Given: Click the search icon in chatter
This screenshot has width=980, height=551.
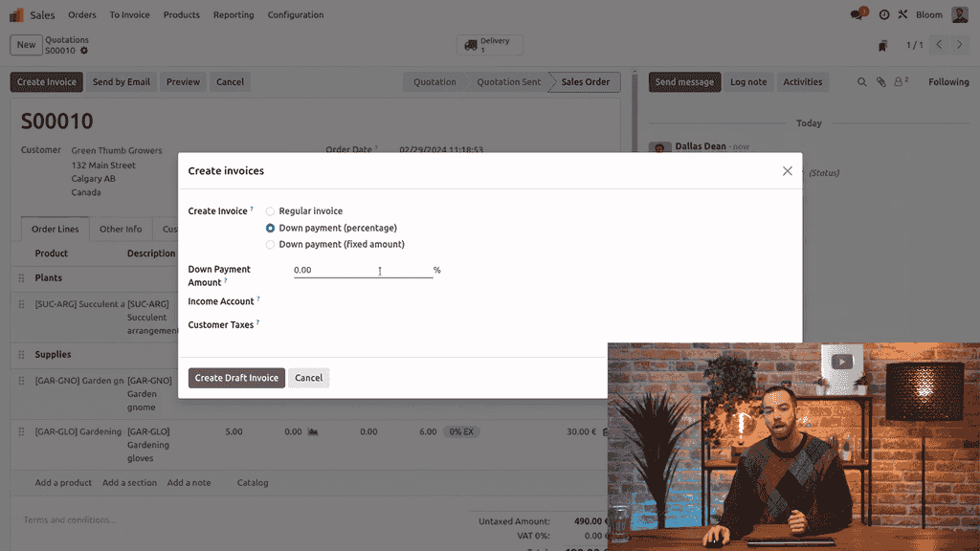Looking at the screenshot, I should tap(861, 82).
